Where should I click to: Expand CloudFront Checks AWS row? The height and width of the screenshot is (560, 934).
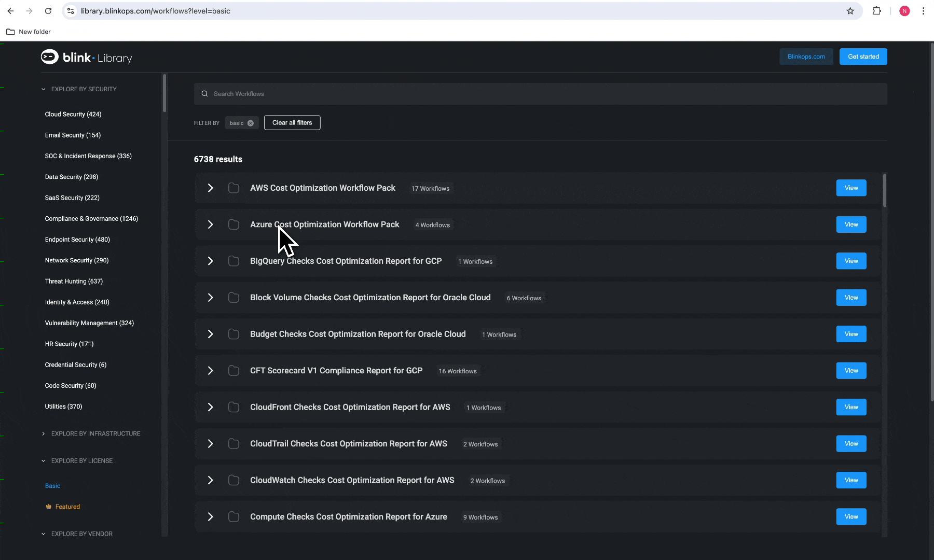pyautogui.click(x=210, y=407)
